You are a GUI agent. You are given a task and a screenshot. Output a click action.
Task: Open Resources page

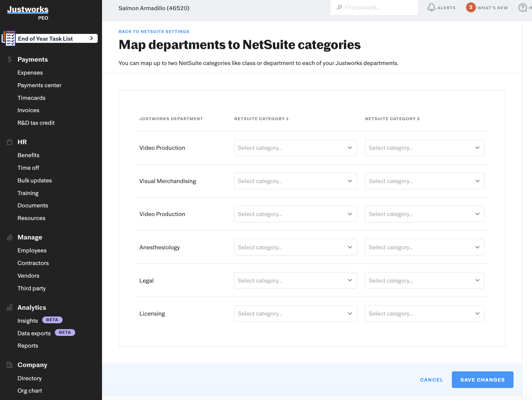tap(31, 218)
